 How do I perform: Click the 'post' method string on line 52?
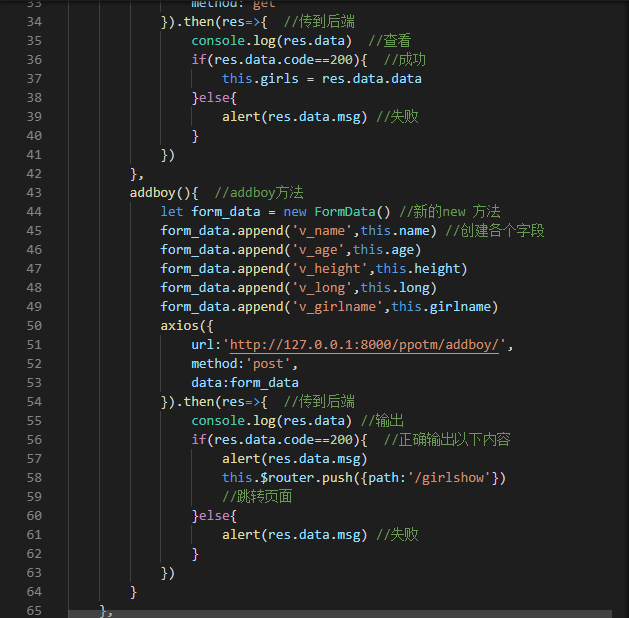[x=268, y=364]
